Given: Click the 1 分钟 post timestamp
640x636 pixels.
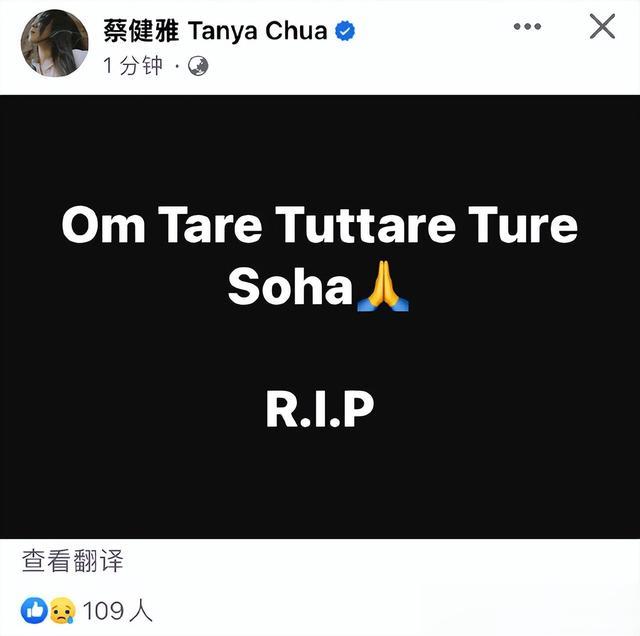Looking at the screenshot, I should (x=133, y=65).
